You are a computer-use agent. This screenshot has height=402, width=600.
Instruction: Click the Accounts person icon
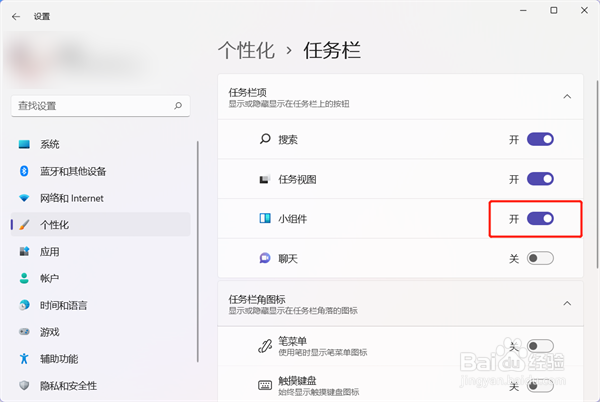click(x=24, y=278)
